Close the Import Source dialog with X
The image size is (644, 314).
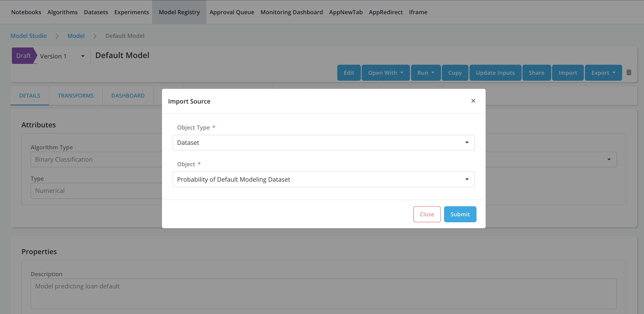point(473,101)
